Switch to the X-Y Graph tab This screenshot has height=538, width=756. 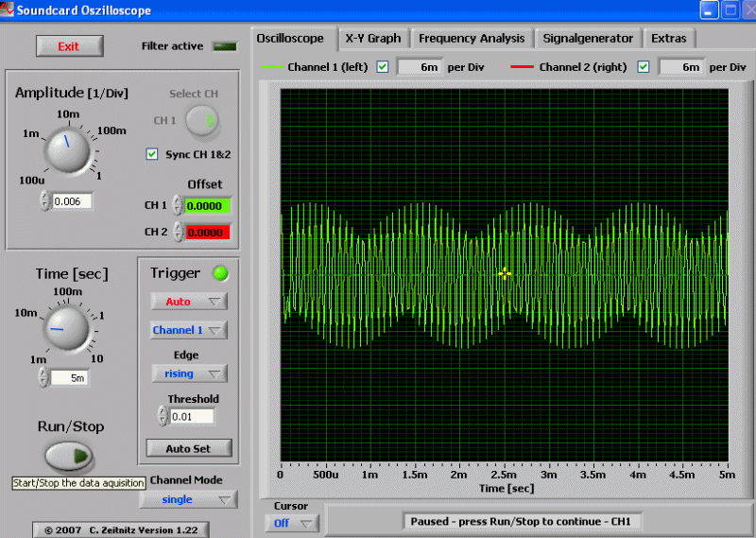pyautogui.click(x=373, y=38)
